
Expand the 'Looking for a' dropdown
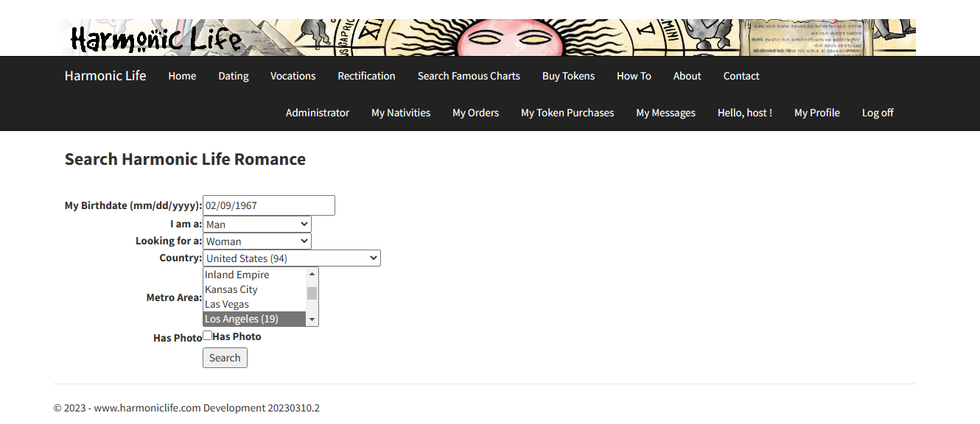point(256,241)
